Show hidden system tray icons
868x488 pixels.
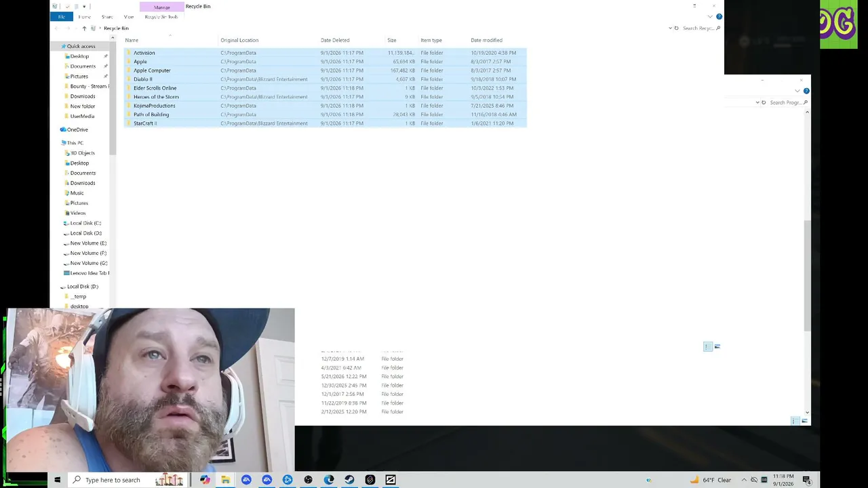744,480
